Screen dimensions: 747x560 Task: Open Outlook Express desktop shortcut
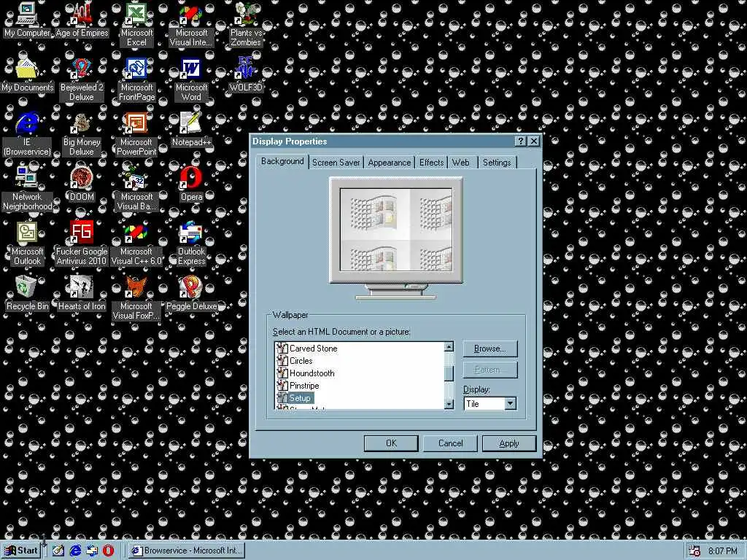191,244
